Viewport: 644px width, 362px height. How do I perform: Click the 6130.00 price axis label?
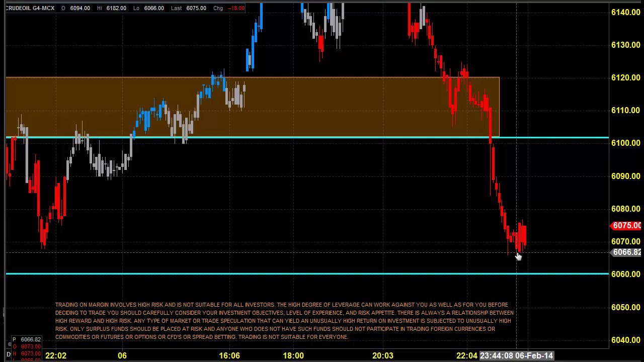click(x=625, y=45)
